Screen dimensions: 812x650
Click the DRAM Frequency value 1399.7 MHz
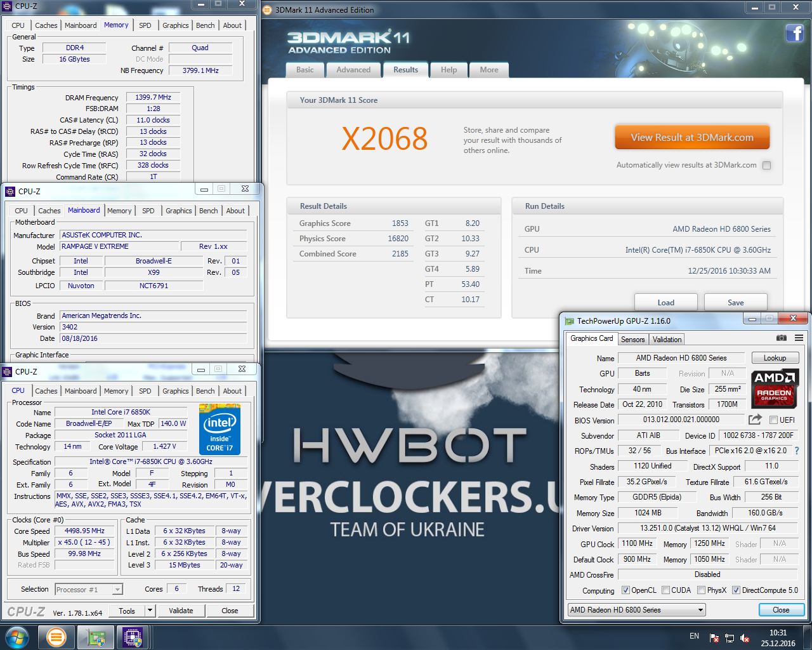(153, 97)
